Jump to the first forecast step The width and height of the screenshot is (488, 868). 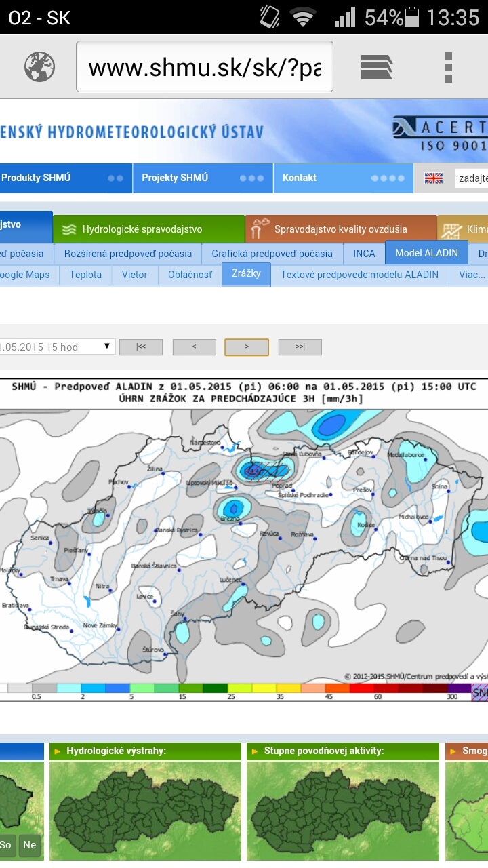click(x=141, y=347)
